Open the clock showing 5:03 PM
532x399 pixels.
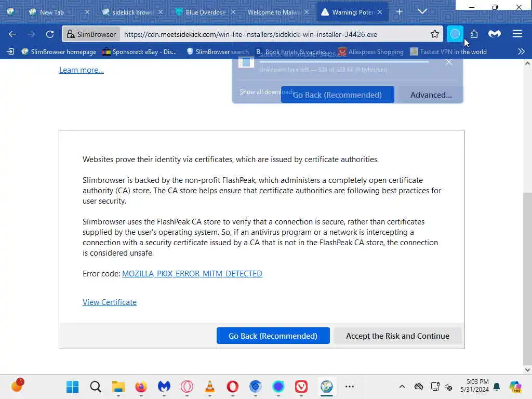tap(475, 386)
